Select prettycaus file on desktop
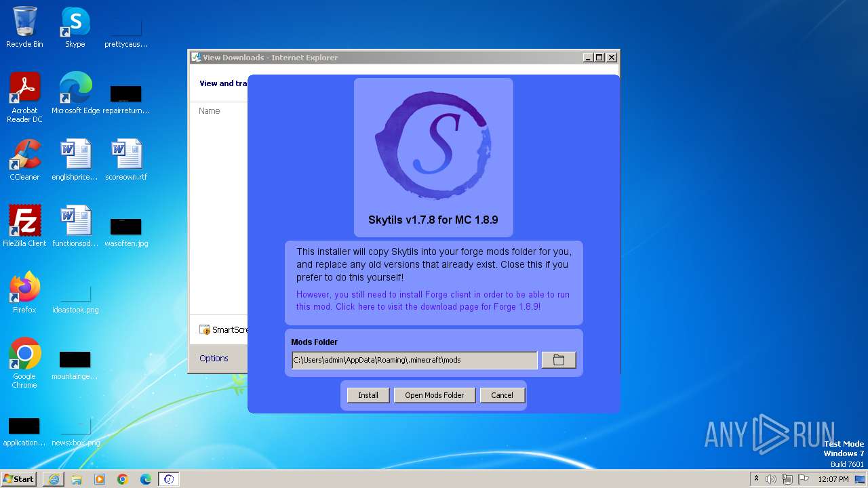Viewport: 868px width, 488px height. tap(126, 33)
